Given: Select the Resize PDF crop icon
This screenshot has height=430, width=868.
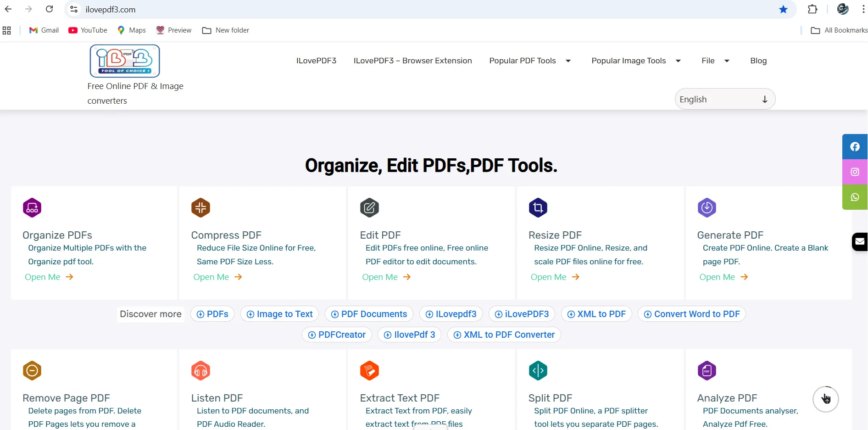Looking at the screenshot, I should click(538, 207).
